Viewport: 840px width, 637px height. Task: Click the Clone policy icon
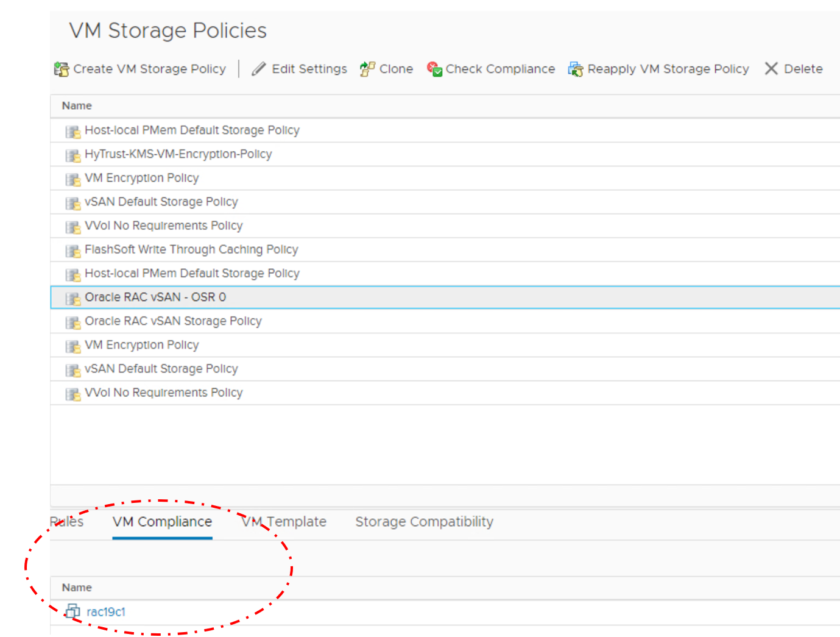pos(367,69)
